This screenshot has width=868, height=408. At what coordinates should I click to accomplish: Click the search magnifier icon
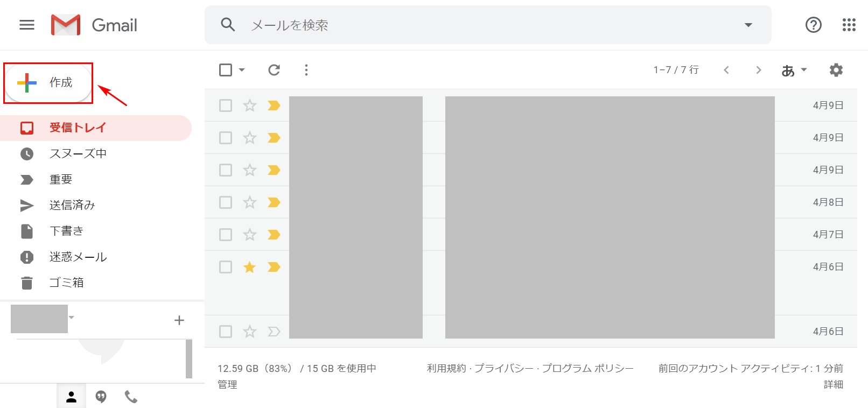coord(228,24)
